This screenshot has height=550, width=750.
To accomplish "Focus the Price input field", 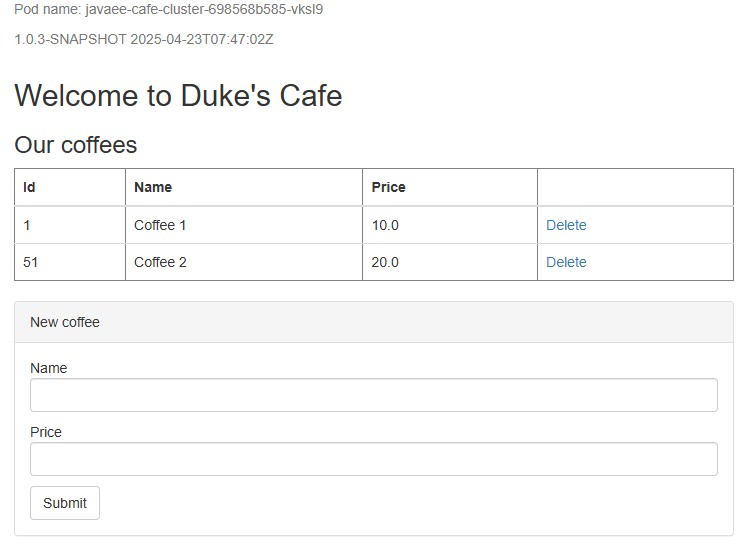I will (374, 459).
